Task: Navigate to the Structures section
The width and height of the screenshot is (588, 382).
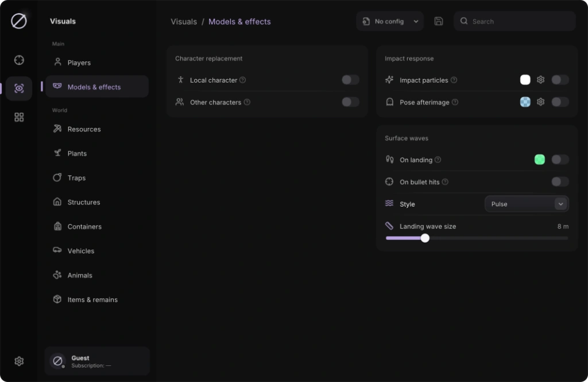Action: click(x=97, y=202)
